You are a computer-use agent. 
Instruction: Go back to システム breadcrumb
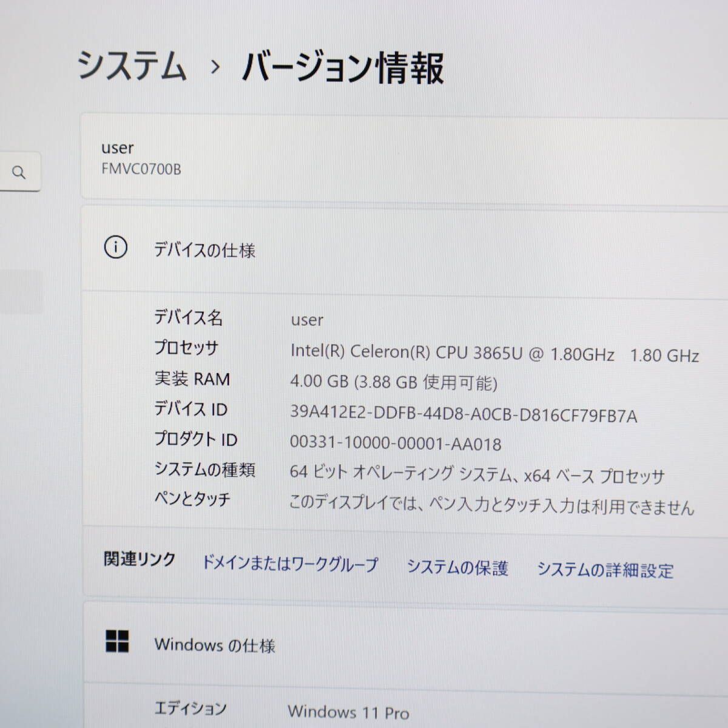(x=132, y=65)
